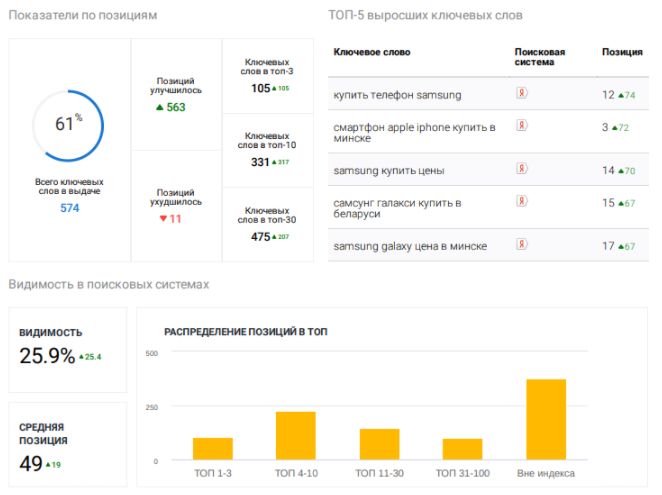This screenshot has height=495, width=662.
Task: Click ТОП 1-3 axis label
Action: coord(213,473)
